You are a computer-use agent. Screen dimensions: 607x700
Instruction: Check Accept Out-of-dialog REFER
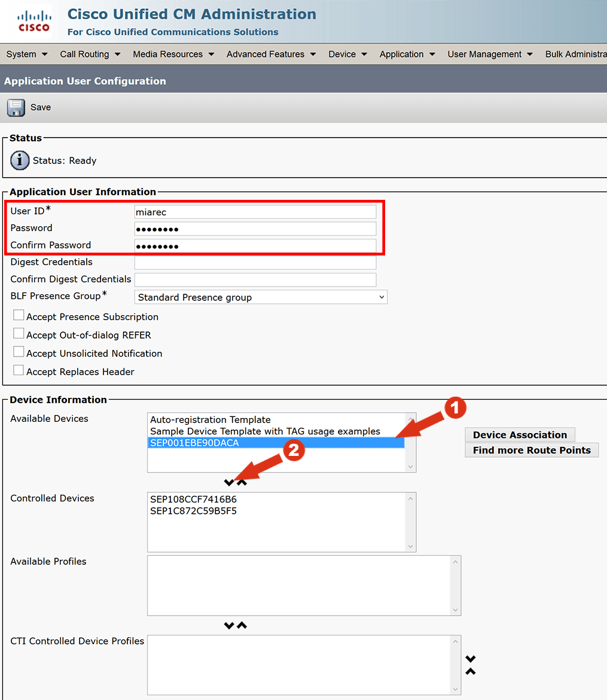pos(19,334)
